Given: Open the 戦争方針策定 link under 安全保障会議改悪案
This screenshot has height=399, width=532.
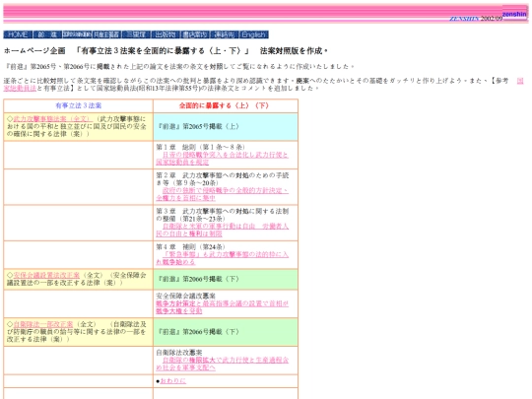Looking at the screenshot, I should [222, 307].
